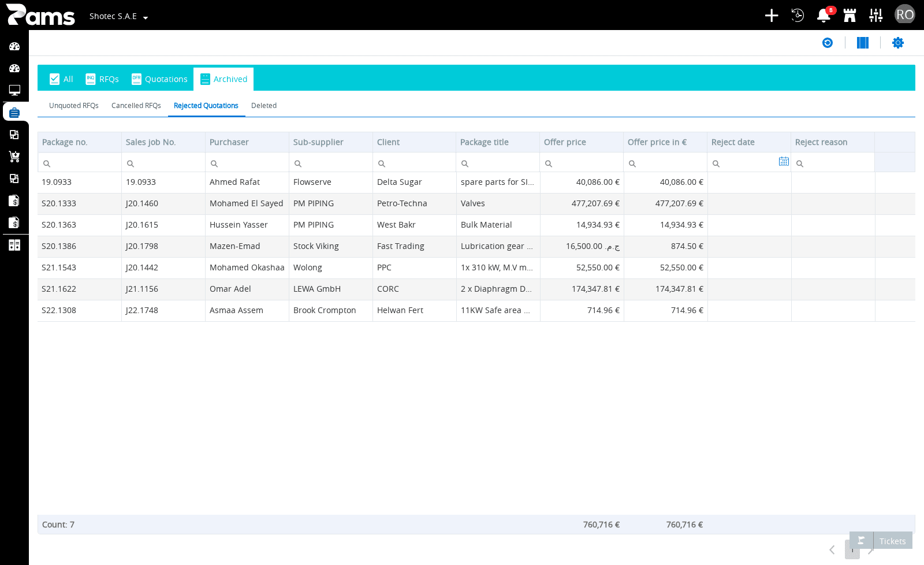Select the Archived tab
The width and height of the screenshot is (924, 565).
[223, 79]
